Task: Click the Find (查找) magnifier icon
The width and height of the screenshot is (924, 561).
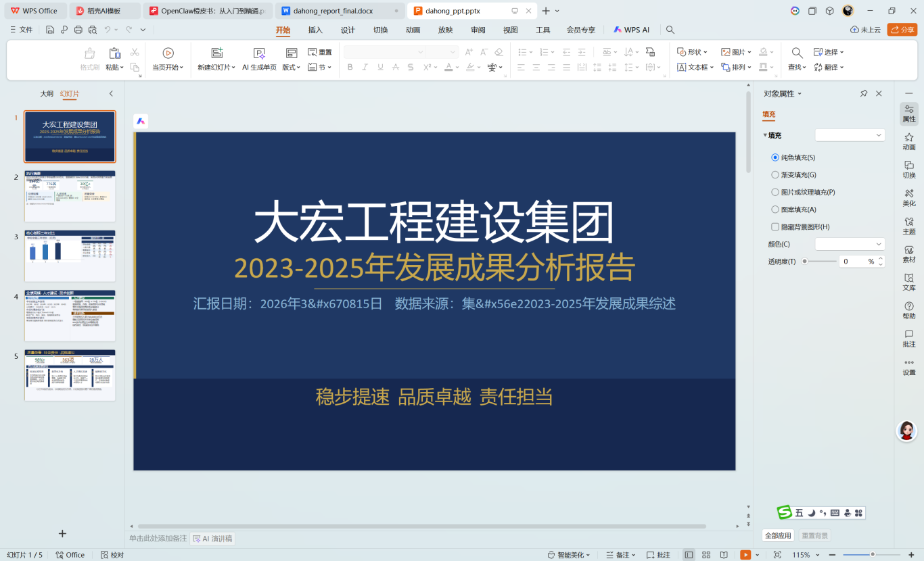Action: (x=797, y=53)
